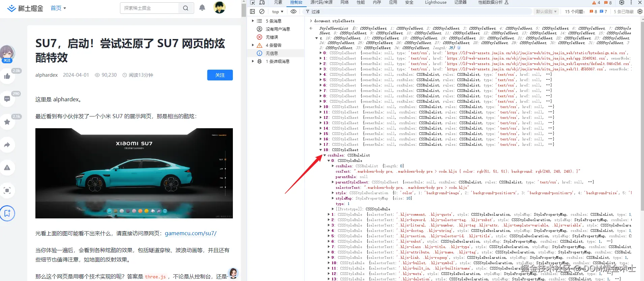644x281 pixels.
Task: Expand the style CSSStyleDeclaration property
Action: [333, 193]
